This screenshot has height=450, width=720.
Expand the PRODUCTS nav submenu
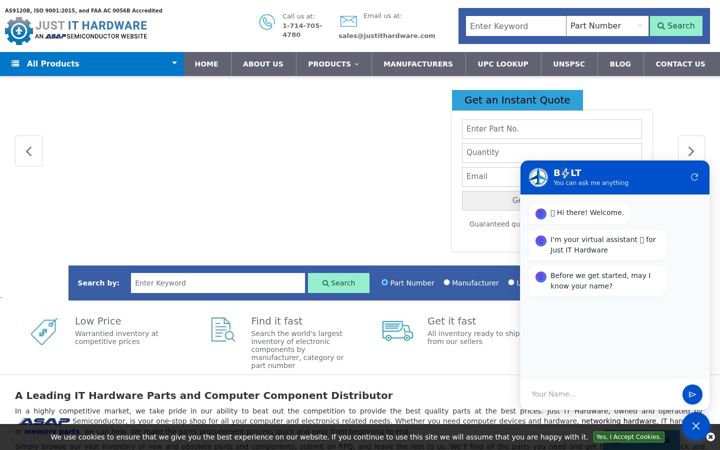point(333,64)
